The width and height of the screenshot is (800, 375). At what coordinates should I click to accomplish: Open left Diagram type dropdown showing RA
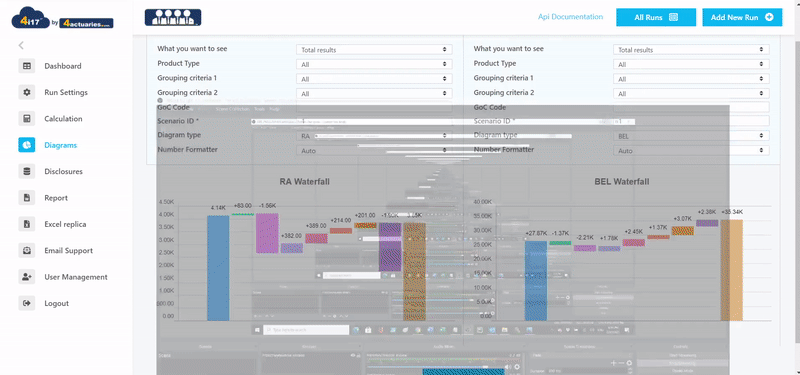[x=374, y=136]
